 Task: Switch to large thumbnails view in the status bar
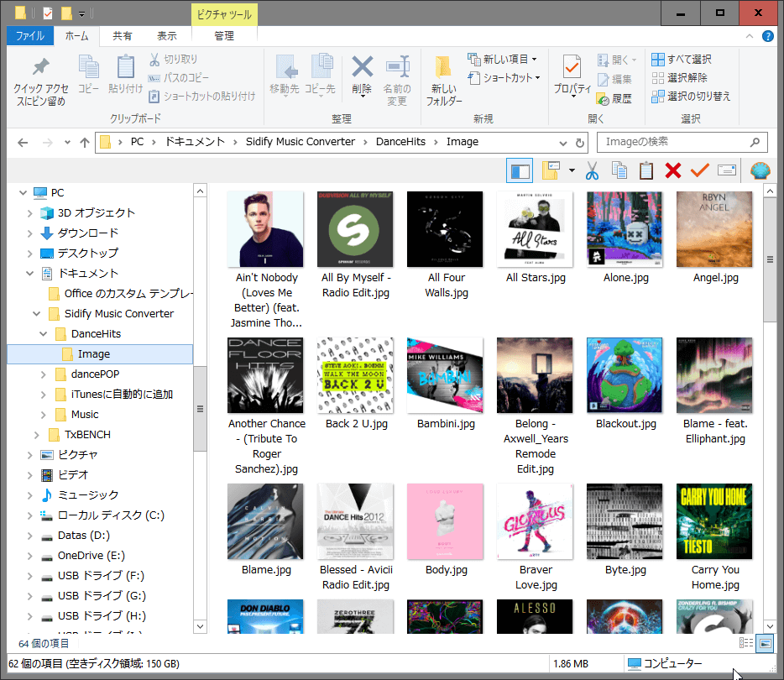tap(765, 643)
